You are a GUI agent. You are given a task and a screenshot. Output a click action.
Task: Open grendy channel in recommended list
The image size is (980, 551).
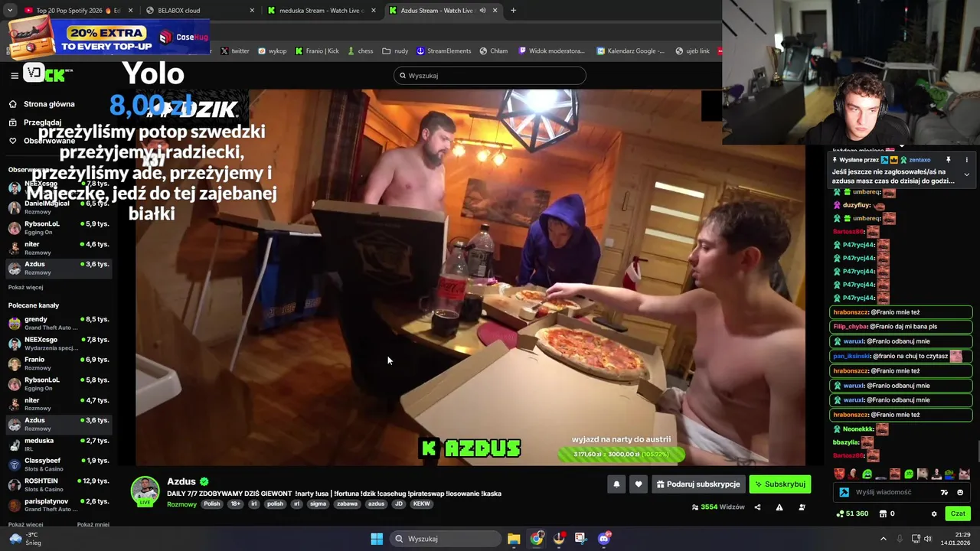click(x=57, y=323)
